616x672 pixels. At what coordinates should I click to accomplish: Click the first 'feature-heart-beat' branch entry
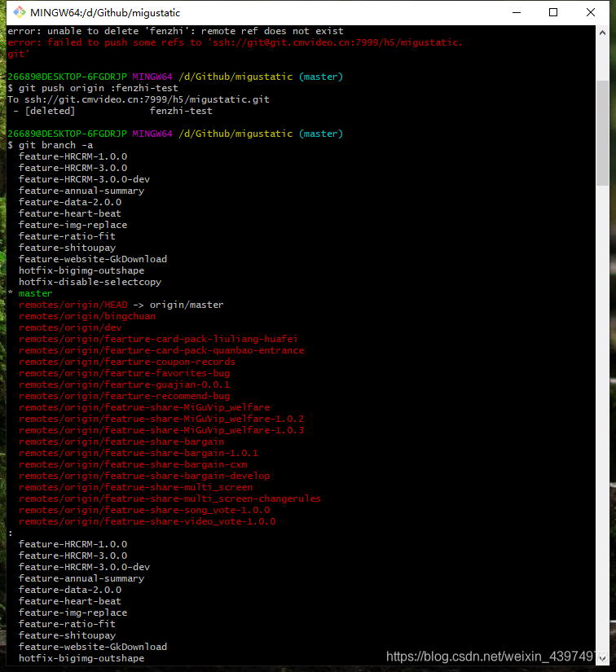70,213
